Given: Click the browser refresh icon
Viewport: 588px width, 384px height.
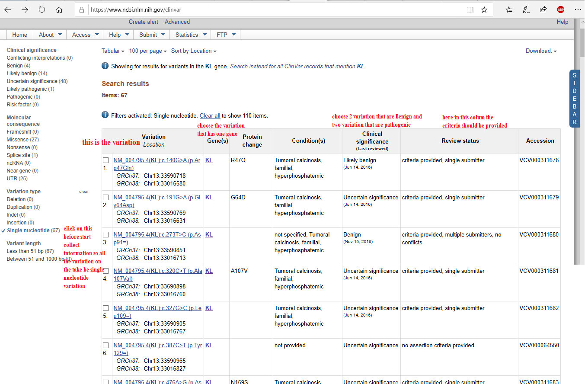Looking at the screenshot, I should (x=42, y=10).
